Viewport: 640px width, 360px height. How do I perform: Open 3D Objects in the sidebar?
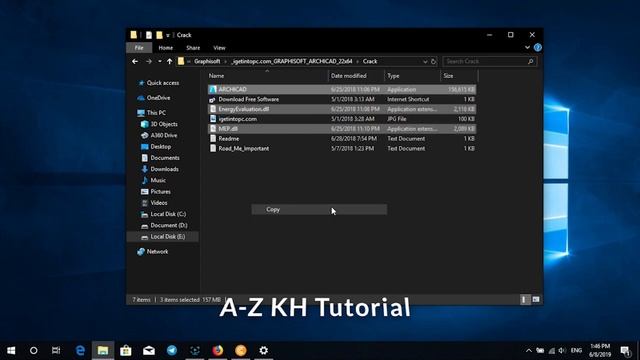(164, 124)
